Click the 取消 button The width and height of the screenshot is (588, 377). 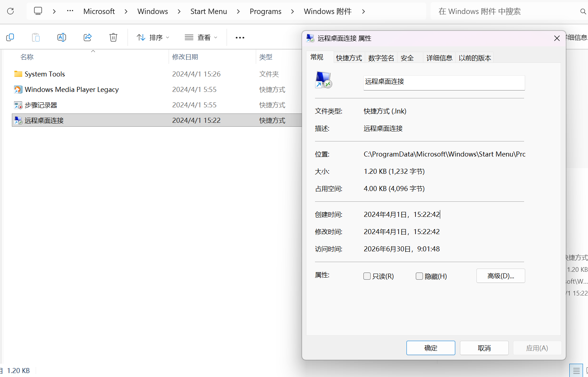pyautogui.click(x=484, y=348)
